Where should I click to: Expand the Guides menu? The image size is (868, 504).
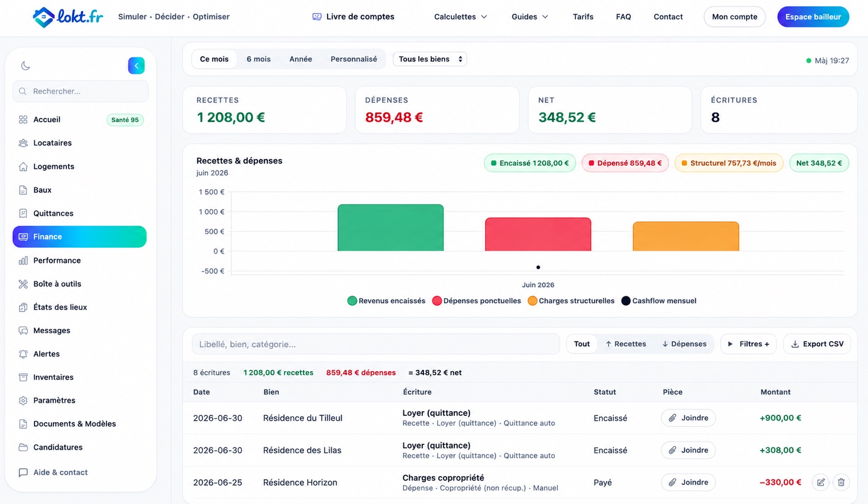click(529, 17)
